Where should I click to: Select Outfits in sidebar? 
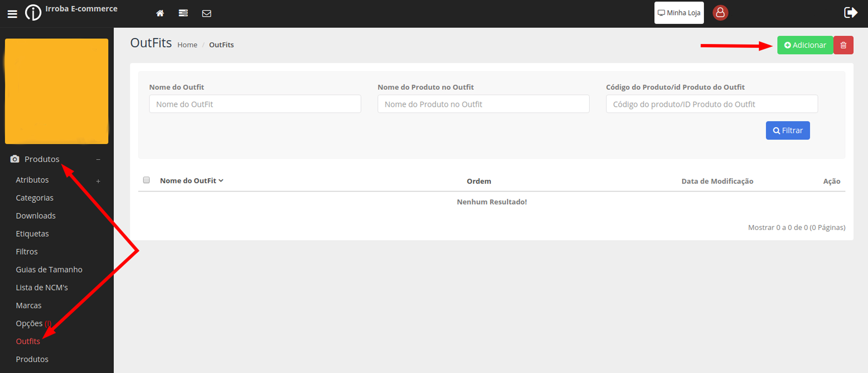click(28, 341)
